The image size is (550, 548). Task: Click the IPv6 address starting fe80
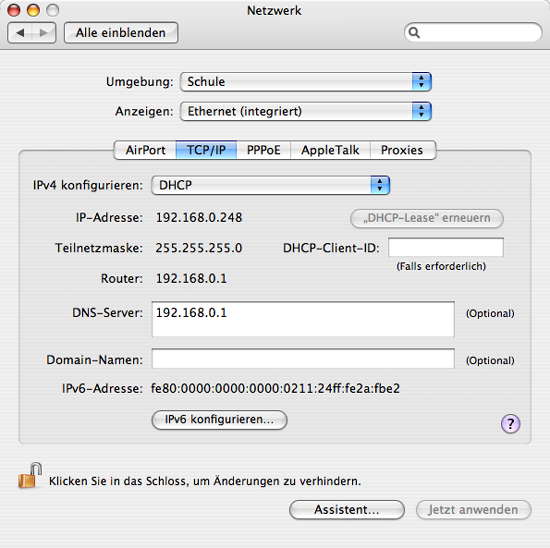click(x=275, y=388)
